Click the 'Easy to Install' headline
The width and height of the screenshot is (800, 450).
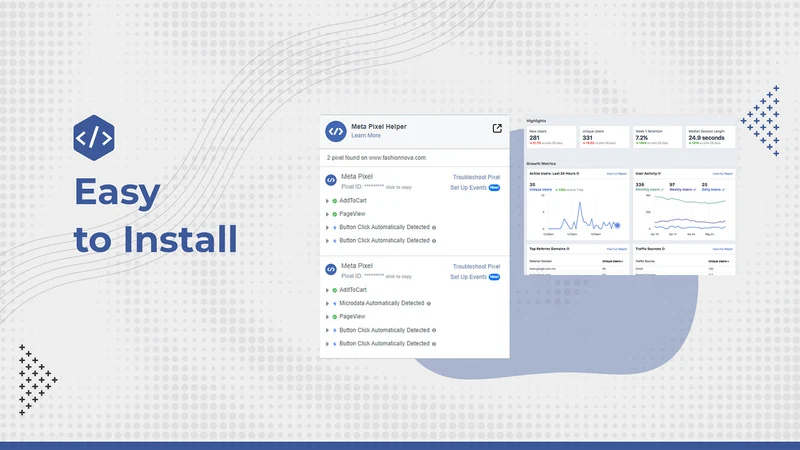156,215
